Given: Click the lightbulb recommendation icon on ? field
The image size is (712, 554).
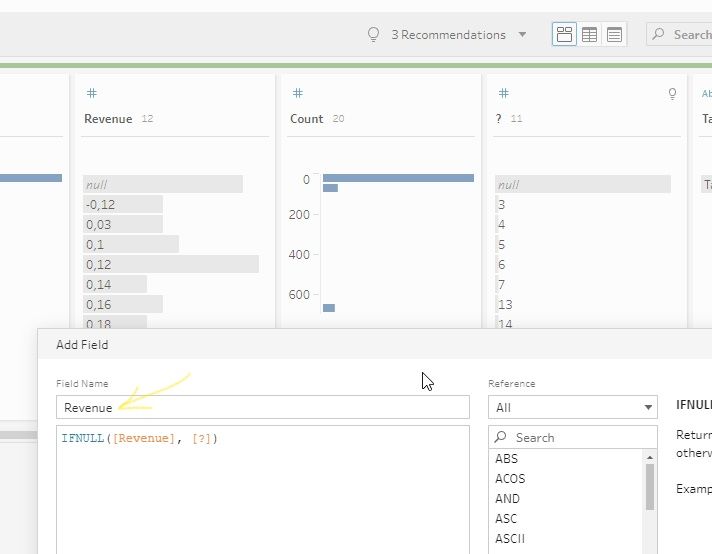Looking at the screenshot, I should 673,93.
